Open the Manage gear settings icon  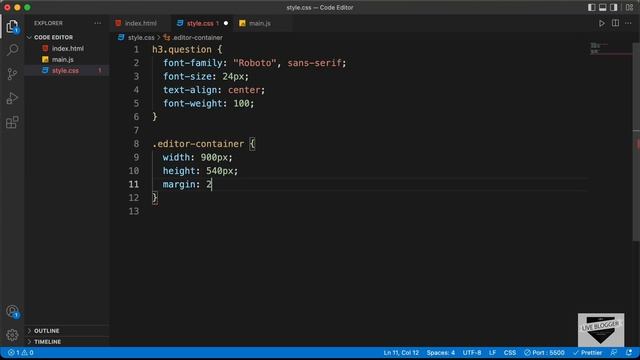click(12, 335)
